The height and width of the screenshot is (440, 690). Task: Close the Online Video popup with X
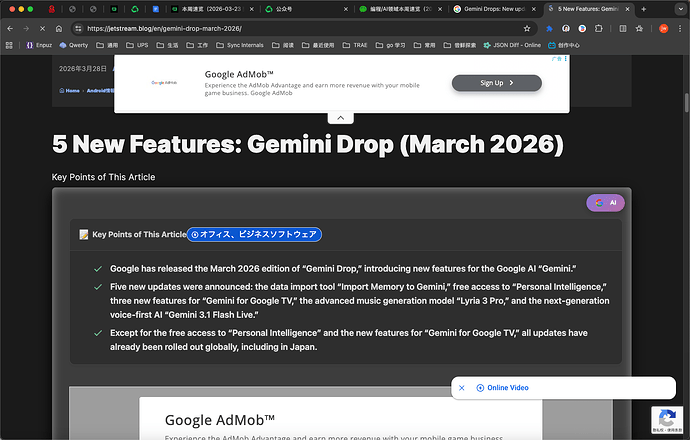pos(461,388)
